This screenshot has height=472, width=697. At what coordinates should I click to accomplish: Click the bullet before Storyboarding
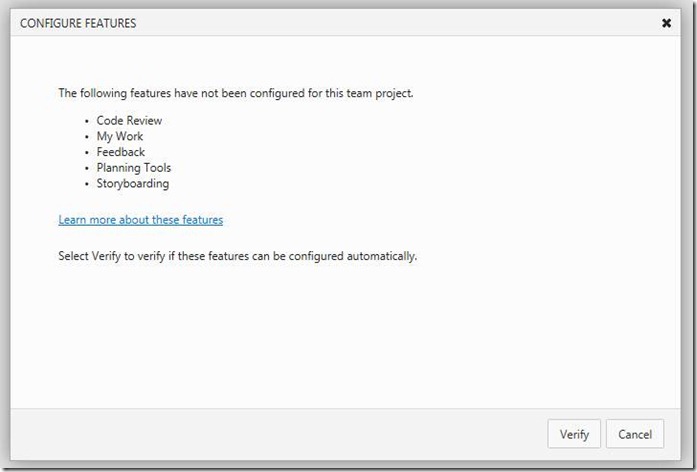87,185
